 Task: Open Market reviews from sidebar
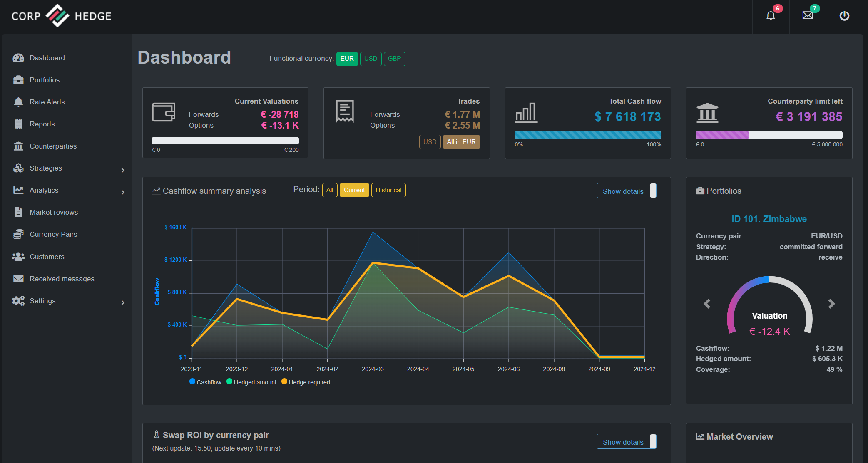[x=54, y=212]
